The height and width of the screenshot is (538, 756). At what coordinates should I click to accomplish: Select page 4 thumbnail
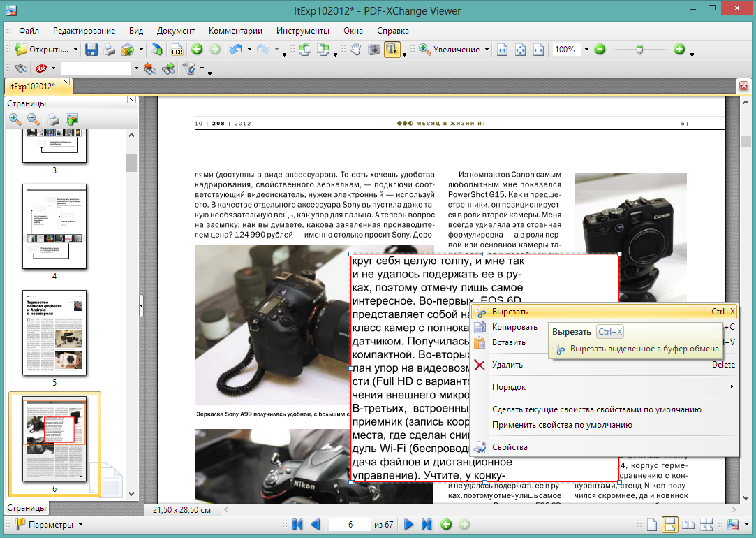54,226
